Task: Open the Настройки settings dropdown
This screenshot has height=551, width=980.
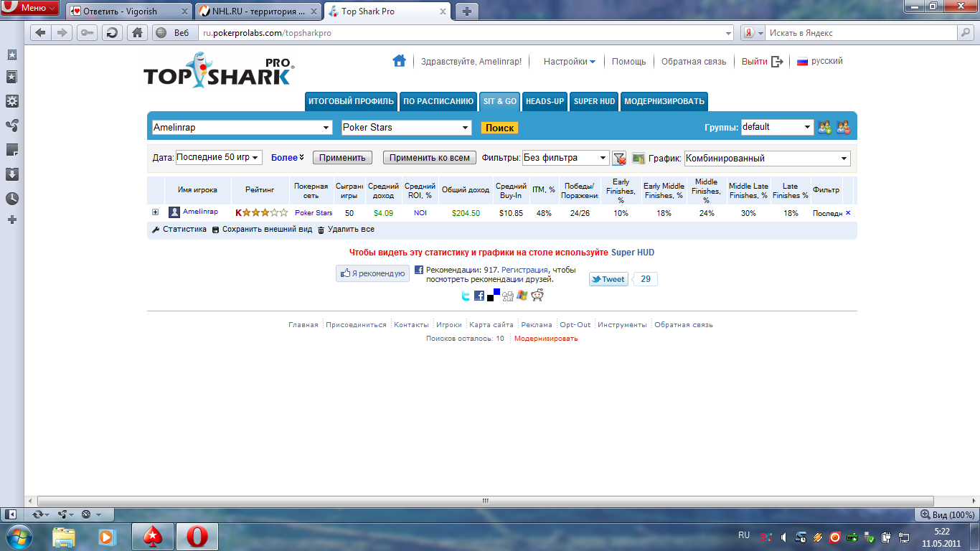Action: [x=570, y=62]
